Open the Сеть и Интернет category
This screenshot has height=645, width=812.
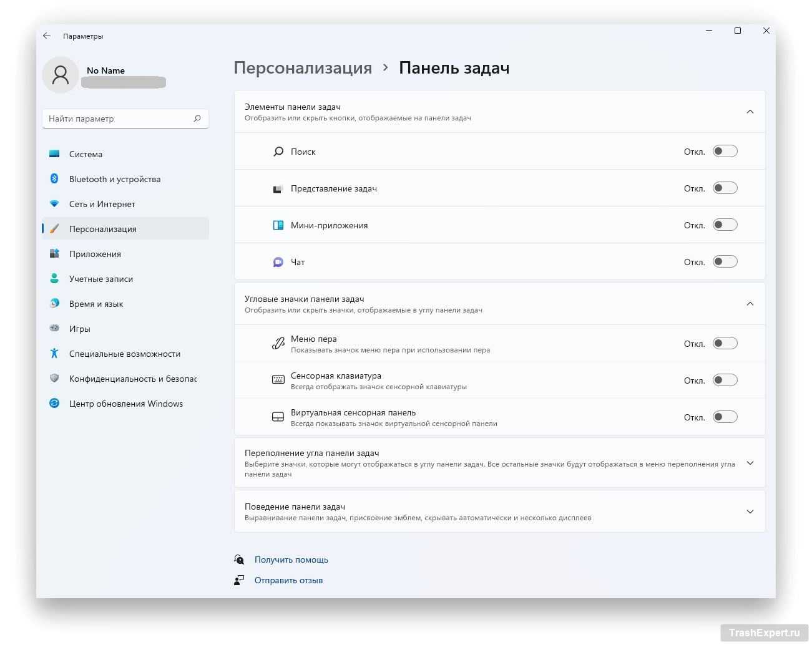pyautogui.click(x=102, y=204)
